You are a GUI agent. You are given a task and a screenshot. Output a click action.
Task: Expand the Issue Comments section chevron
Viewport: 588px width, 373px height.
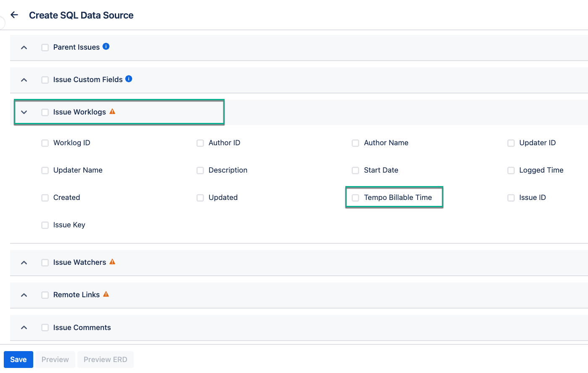(x=24, y=328)
